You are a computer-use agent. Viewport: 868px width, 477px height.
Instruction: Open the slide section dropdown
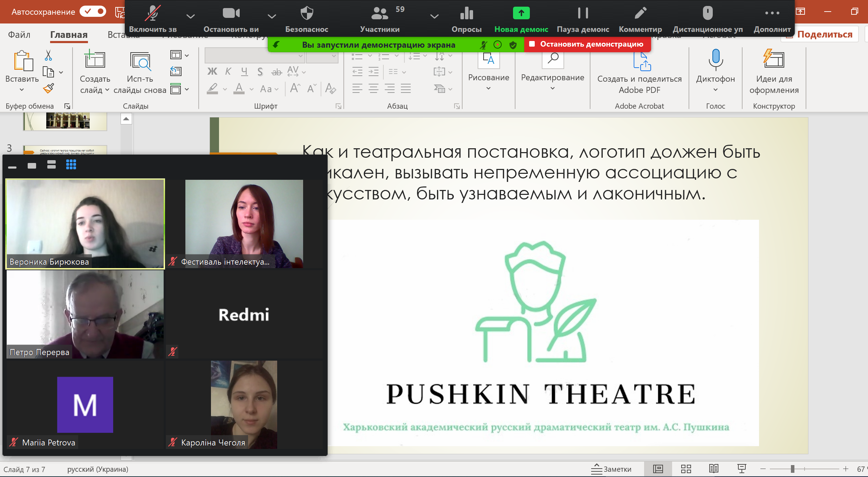coord(179,89)
